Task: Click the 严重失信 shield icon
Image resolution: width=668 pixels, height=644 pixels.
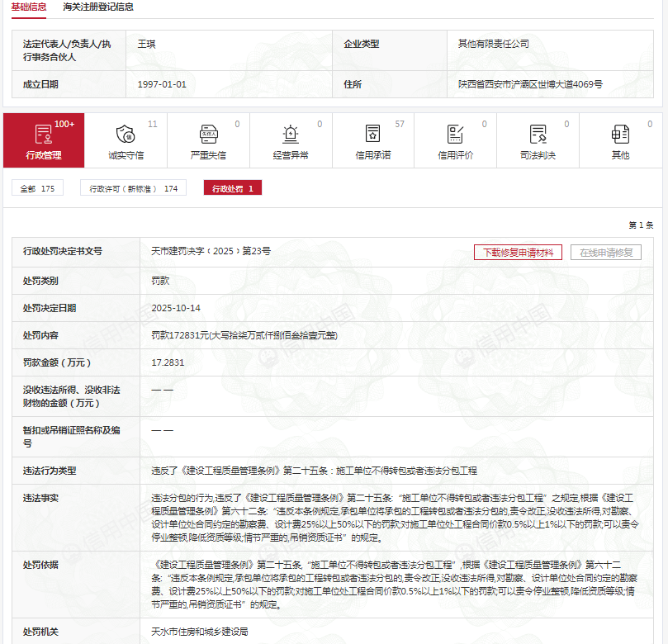Action: [209, 134]
